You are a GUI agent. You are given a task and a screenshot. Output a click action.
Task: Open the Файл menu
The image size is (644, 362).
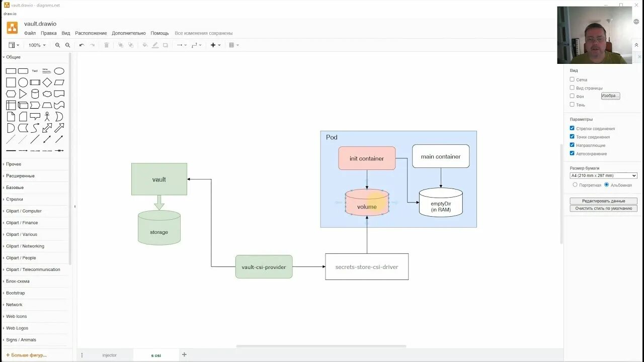(x=30, y=33)
